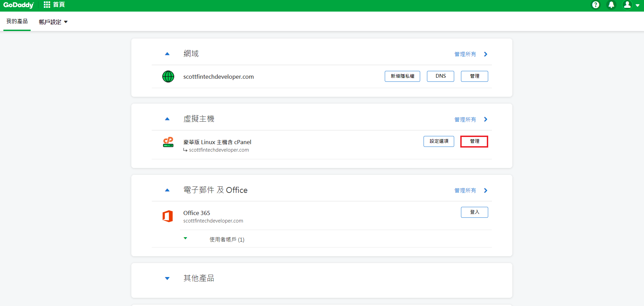
Task: Open the 帳戶設定 dropdown menu
Action: click(x=53, y=22)
